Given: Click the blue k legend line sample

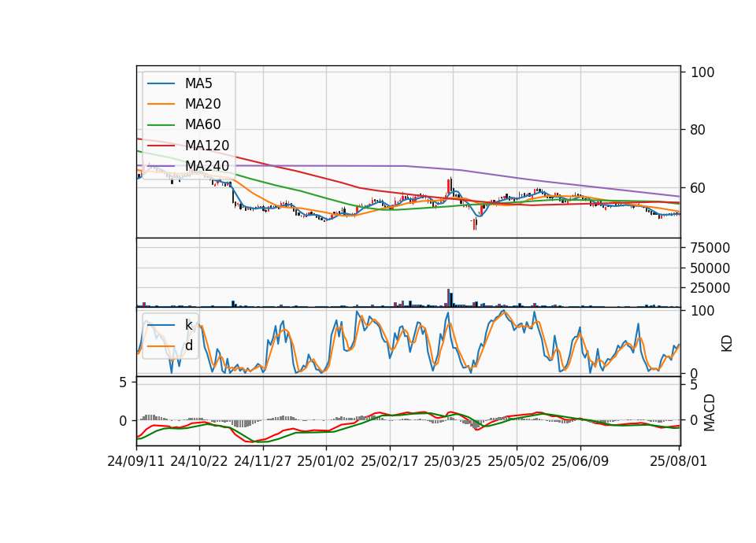Looking at the screenshot, I should click(161, 325).
